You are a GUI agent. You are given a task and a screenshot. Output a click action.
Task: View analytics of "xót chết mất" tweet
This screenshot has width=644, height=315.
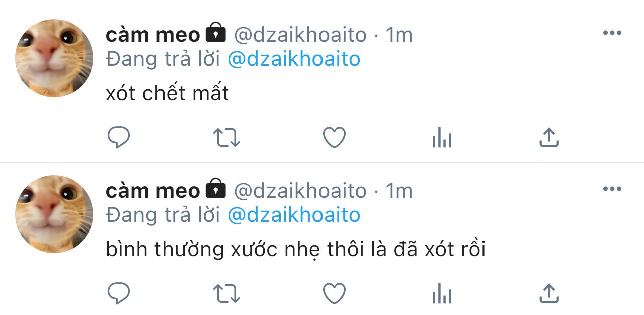tap(442, 137)
